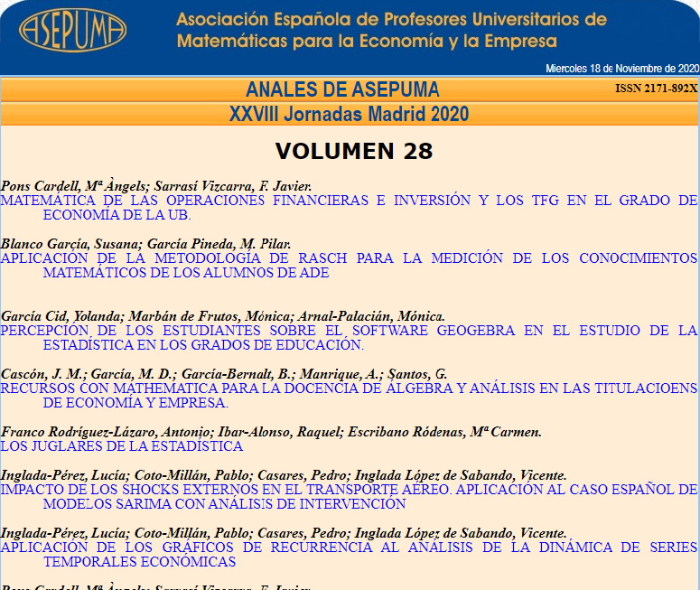Open the Gráficos de Recurrencia paper link
The image size is (700, 590).
(x=349, y=554)
